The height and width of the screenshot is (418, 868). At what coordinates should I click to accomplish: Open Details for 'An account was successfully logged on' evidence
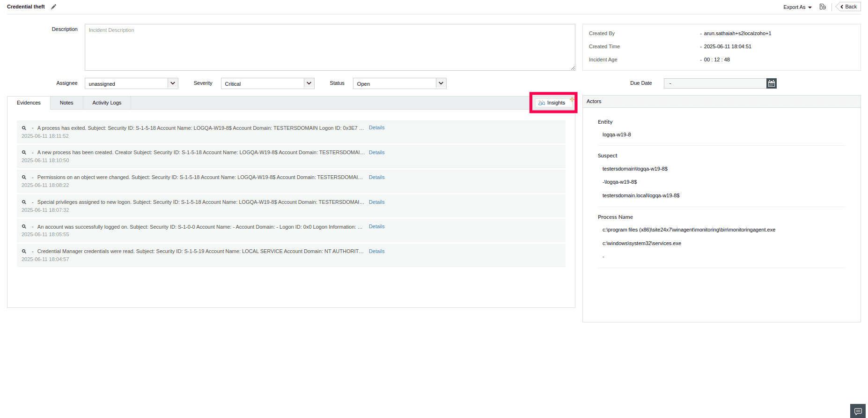click(376, 226)
